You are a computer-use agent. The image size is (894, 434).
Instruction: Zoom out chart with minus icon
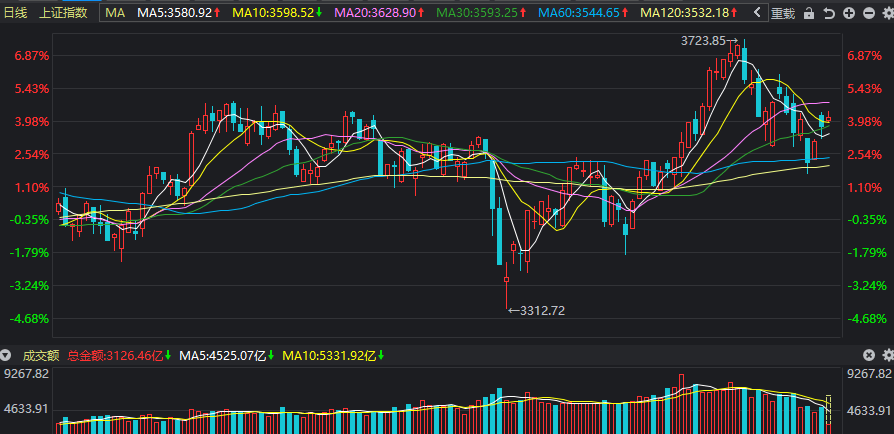click(868, 13)
